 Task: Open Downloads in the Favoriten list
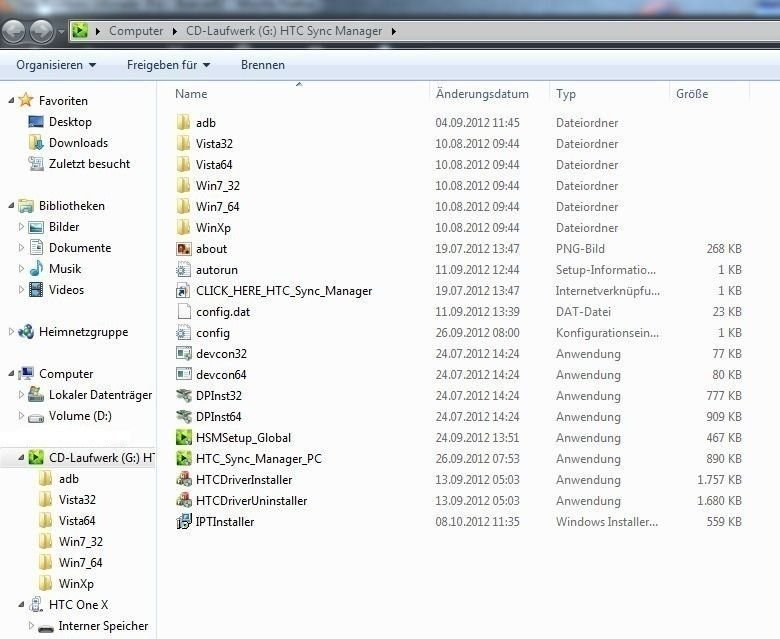(78, 143)
